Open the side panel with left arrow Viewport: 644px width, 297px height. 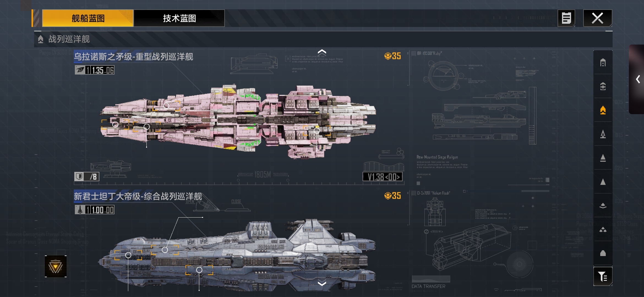click(637, 79)
